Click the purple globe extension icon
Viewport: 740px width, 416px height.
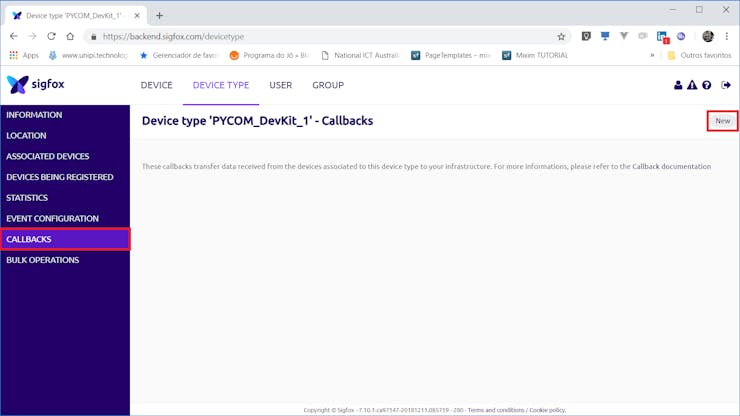point(681,36)
